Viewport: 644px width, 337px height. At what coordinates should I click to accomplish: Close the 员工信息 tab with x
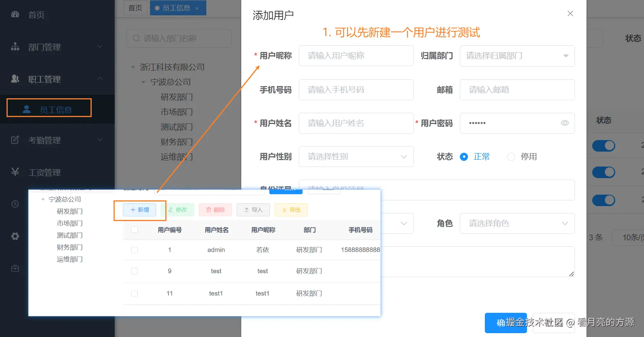[x=197, y=8]
